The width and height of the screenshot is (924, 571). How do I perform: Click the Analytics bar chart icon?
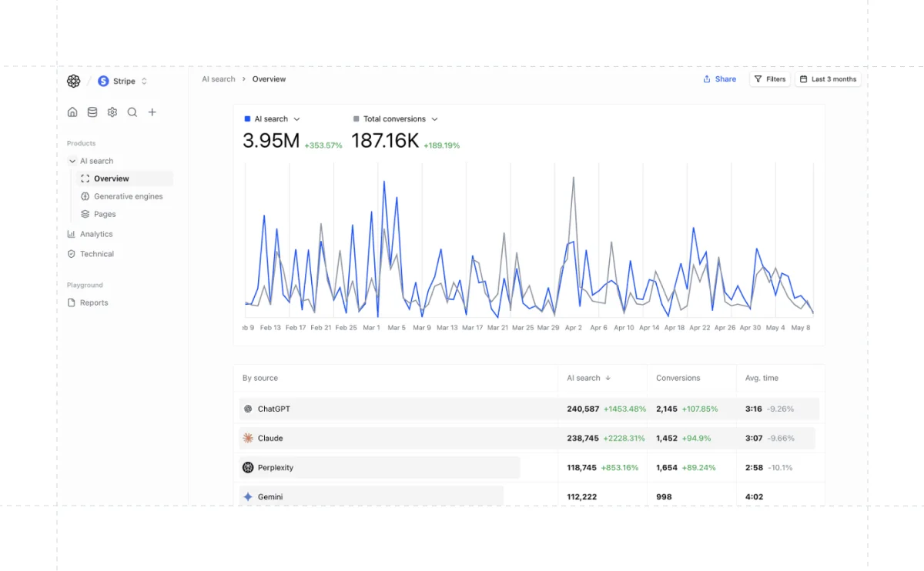coord(72,234)
